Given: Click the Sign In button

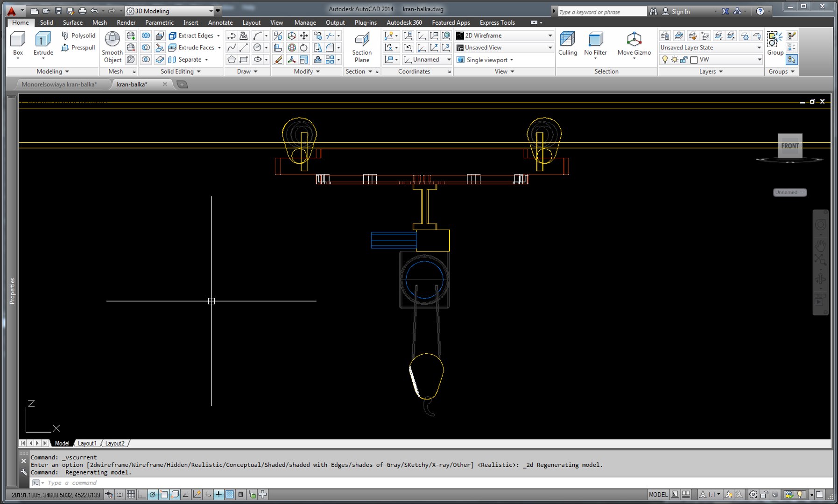Looking at the screenshot, I should tap(681, 12).
